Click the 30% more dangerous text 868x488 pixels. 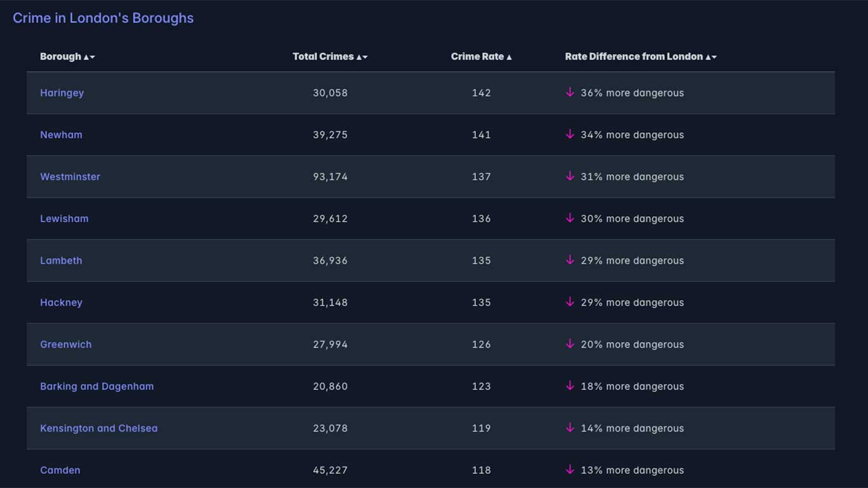pos(632,219)
